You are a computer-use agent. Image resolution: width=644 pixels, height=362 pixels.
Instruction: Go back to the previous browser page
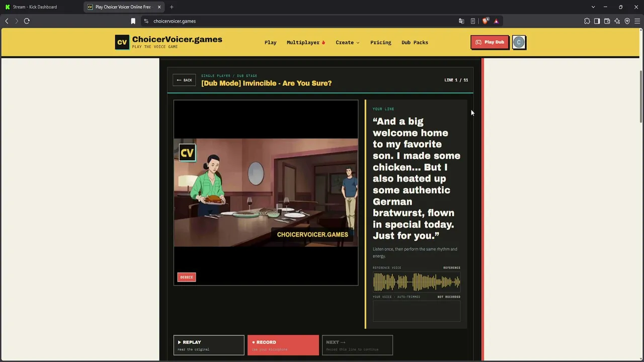pyautogui.click(x=7, y=21)
